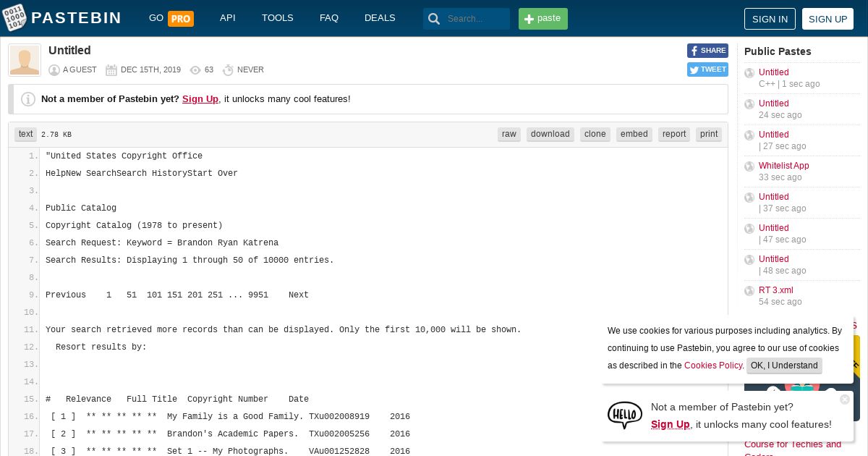Click the HELLO speech bubble icon
This screenshot has height=456, width=868.
coord(624,415)
